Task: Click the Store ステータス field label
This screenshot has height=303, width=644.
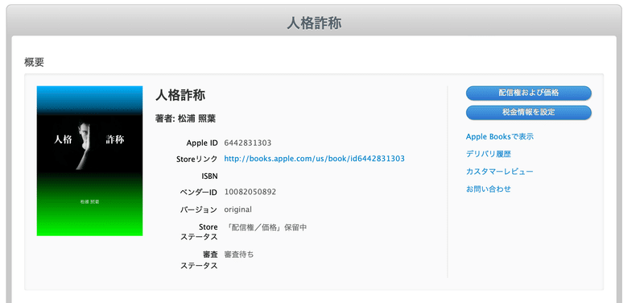Action: pyautogui.click(x=199, y=232)
